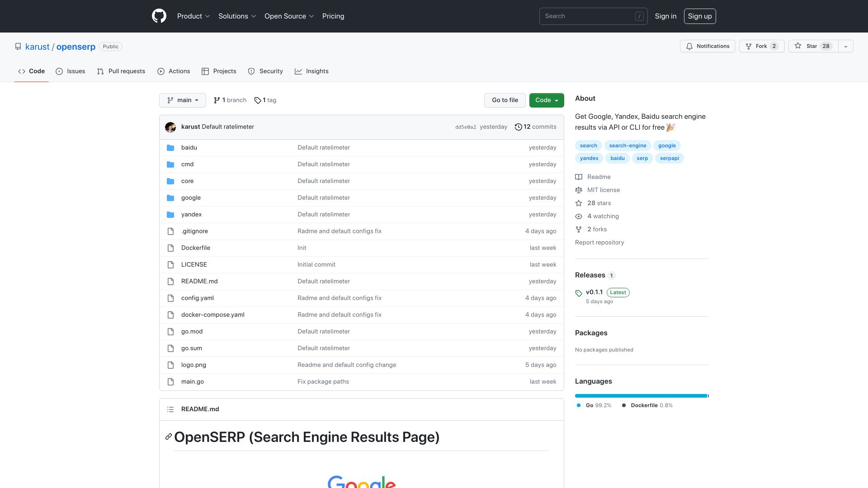Open the Pricing link
Viewport: 868px width, 488px height.
(333, 16)
